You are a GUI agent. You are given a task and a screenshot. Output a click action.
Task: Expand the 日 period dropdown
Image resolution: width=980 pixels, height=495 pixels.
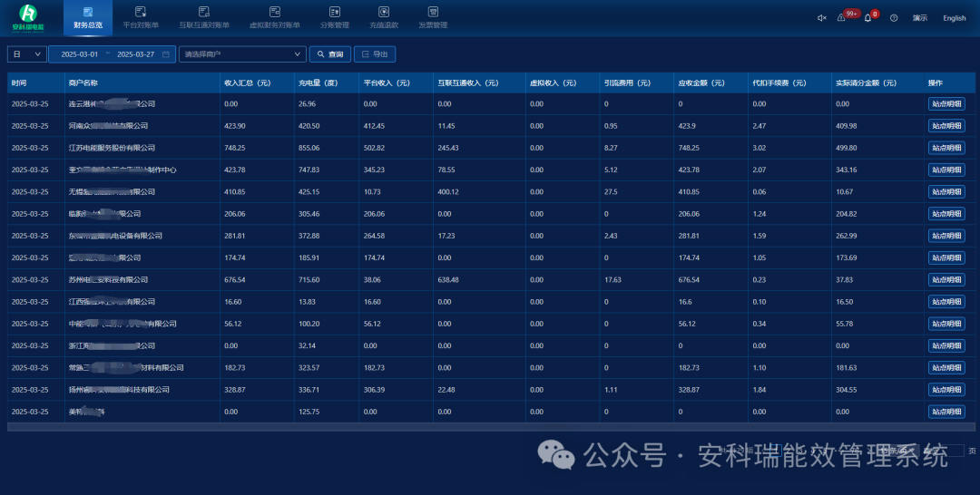pos(27,54)
